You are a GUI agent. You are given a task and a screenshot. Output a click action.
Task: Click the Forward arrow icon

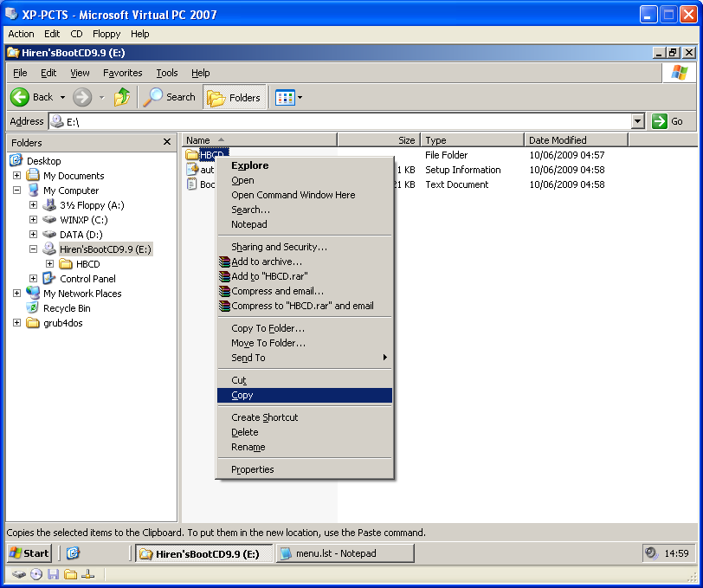(x=82, y=97)
